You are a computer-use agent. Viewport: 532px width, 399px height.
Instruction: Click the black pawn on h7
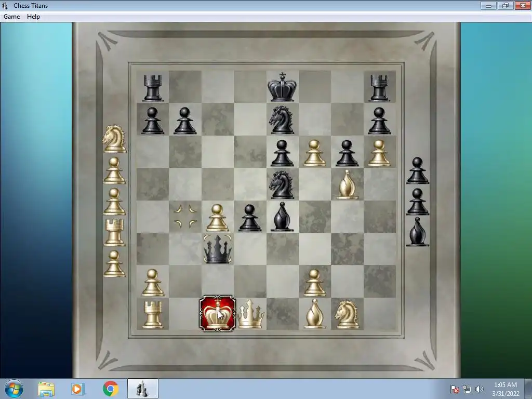coord(379,121)
